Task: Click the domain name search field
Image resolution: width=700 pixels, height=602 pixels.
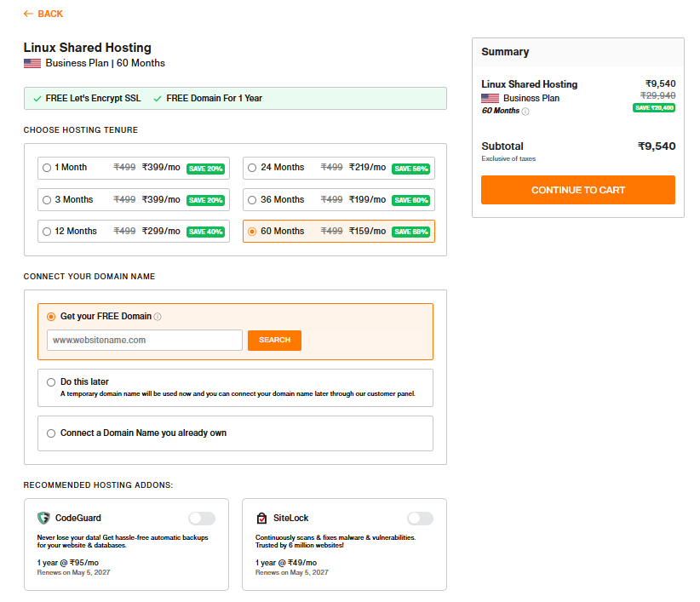Action: click(x=145, y=340)
